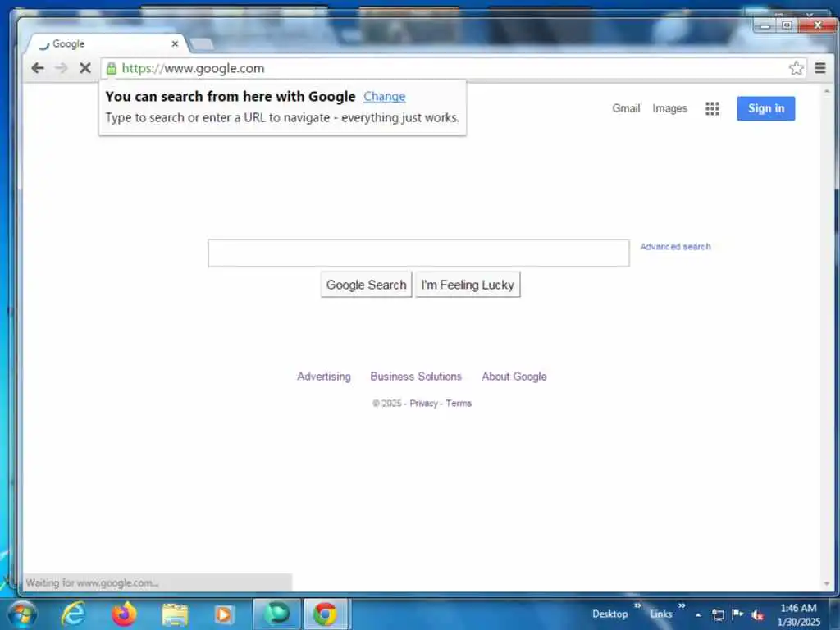Launch Internet Explorer from the taskbar
The height and width of the screenshot is (630, 840).
(73, 614)
